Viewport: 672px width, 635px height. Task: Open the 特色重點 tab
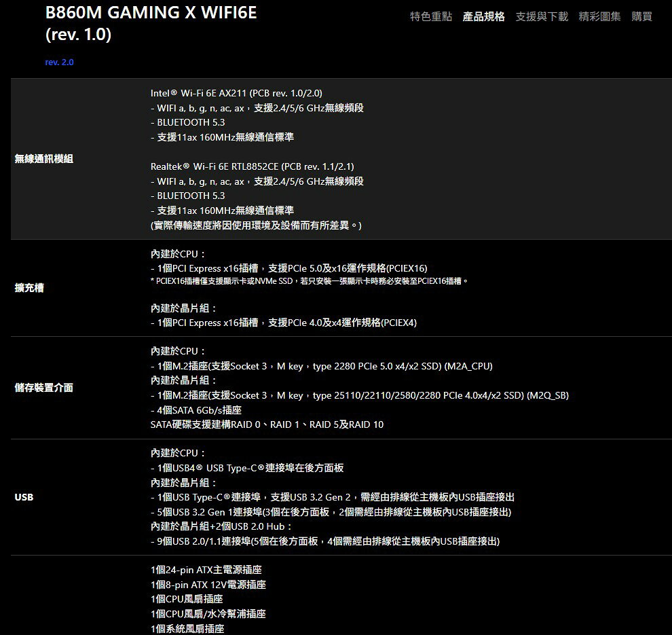tap(431, 16)
